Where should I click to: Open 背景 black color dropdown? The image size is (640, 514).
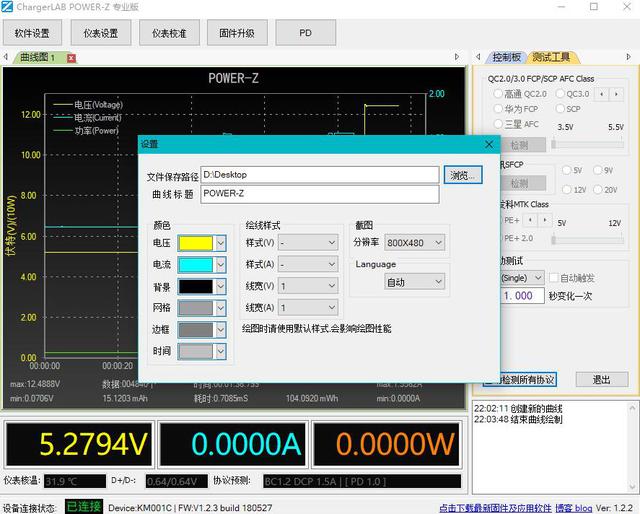tap(220, 287)
